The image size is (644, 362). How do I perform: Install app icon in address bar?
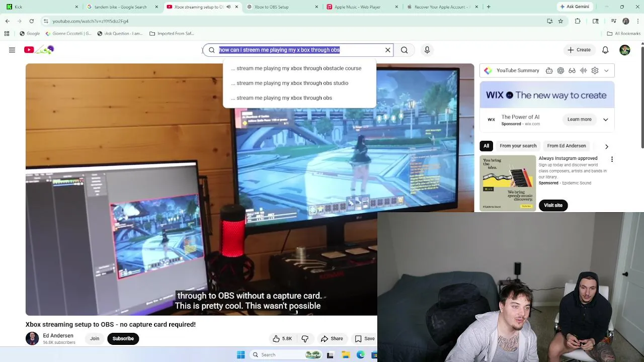point(550,21)
